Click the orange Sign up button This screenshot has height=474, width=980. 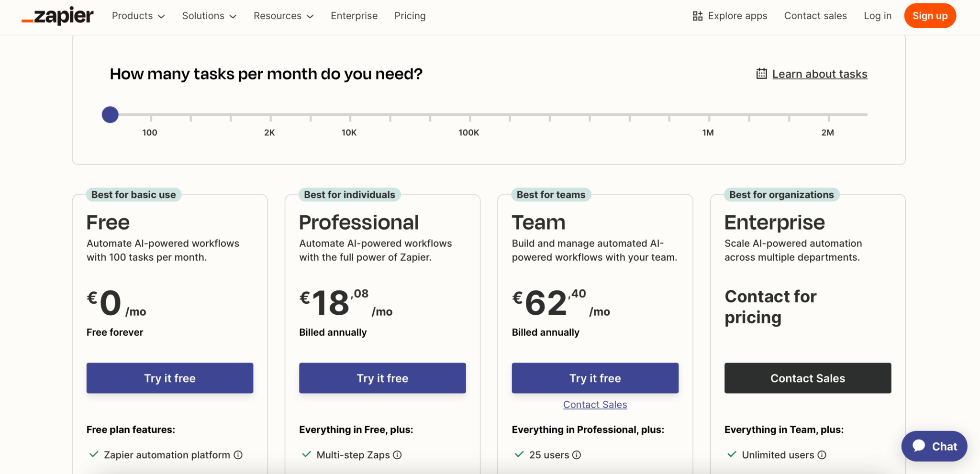pyautogui.click(x=930, y=16)
